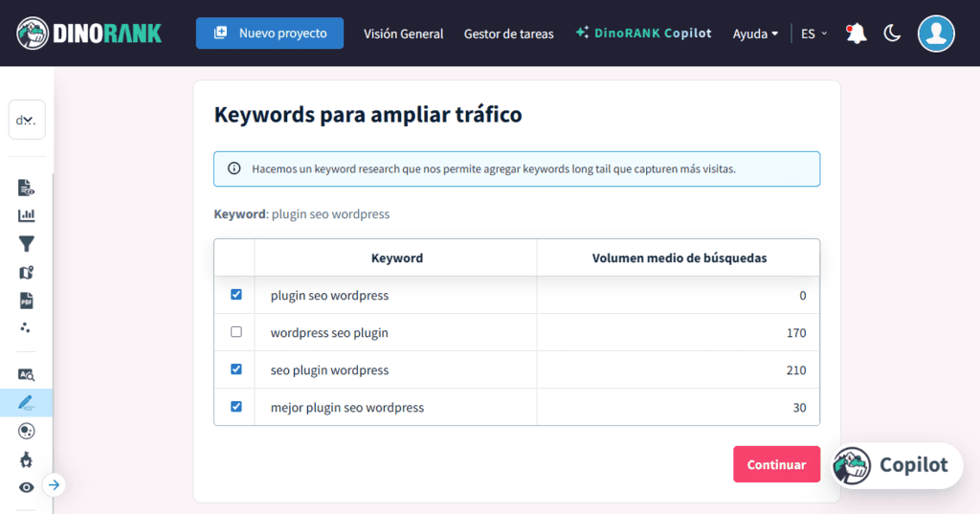Open the map with pin sidebar icon
The height and width of the screenshot is (514, 980).
tap(26, 273)
